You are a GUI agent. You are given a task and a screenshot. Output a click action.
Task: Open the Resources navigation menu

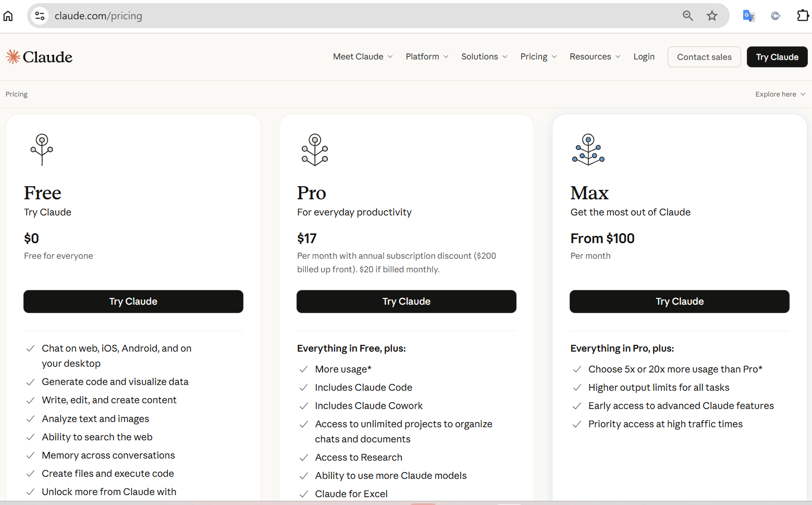point(595,56)
